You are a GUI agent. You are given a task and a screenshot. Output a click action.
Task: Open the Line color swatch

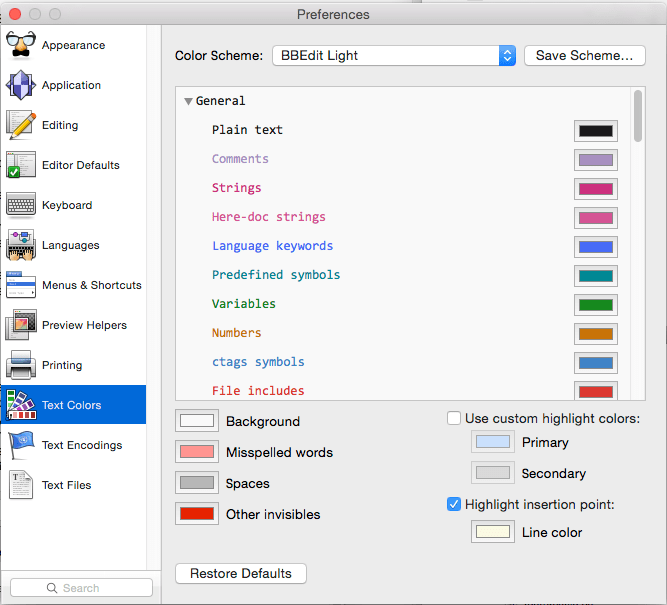pos(492,532)
